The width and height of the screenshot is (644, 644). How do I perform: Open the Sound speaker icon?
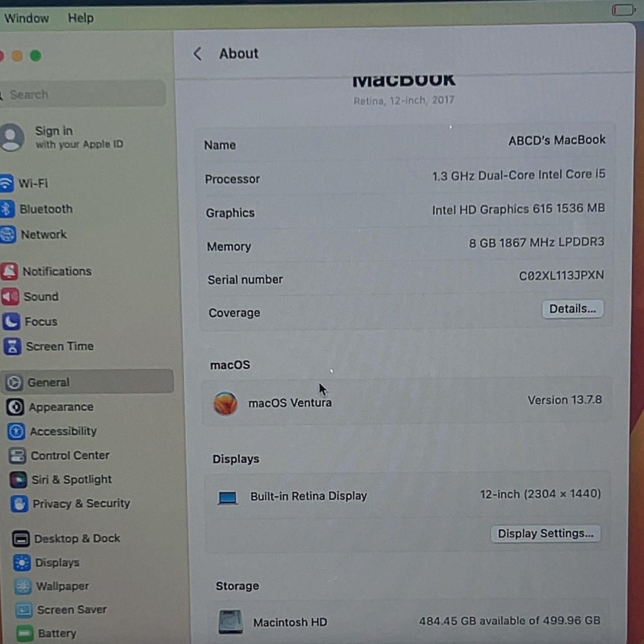pos(10,296)
